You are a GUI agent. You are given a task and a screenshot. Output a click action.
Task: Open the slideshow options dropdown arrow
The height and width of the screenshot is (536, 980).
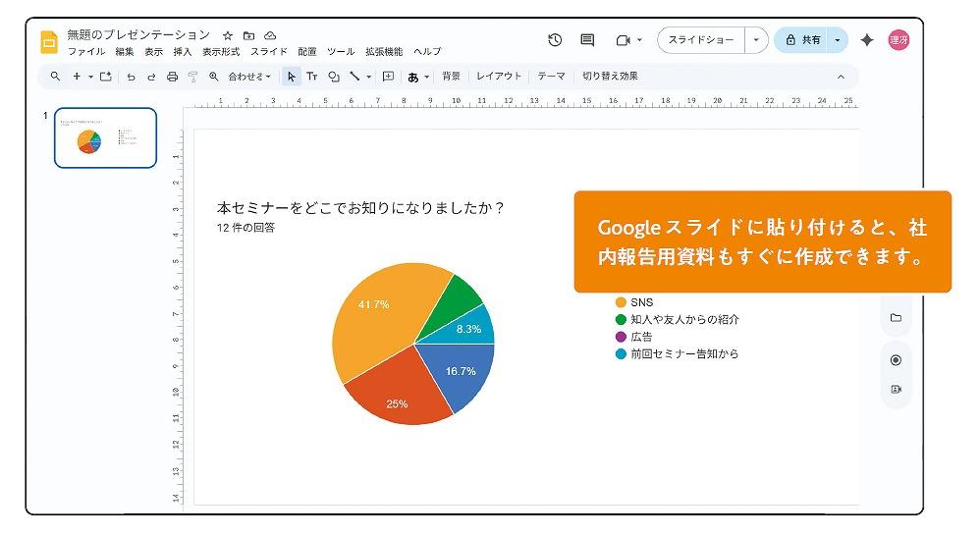pyautogui.click(x=756, y=40)
